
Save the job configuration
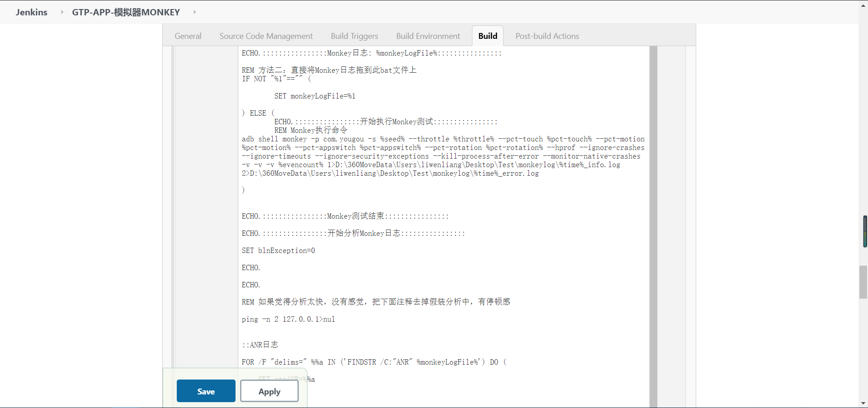pyautogui.click(x=206, y=391)
